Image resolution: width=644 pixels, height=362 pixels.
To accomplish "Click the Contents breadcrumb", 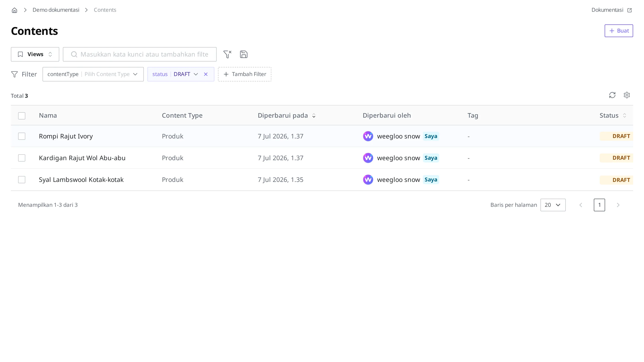I will 105,10.
